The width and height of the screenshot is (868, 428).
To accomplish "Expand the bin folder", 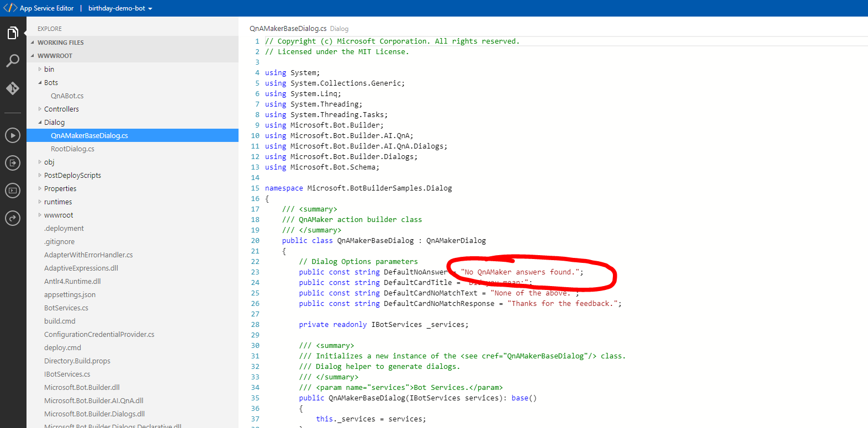I will [40, 69].
